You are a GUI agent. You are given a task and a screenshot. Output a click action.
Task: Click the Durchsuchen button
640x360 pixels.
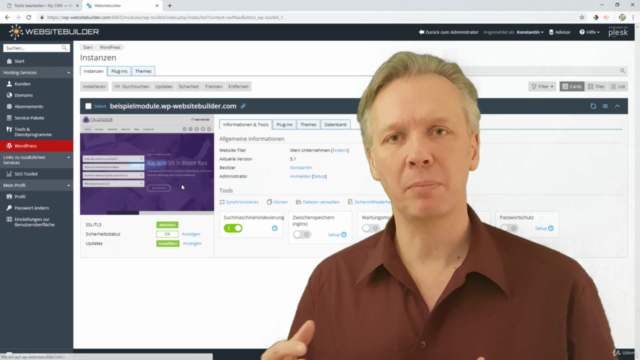(x=132, y=87)
